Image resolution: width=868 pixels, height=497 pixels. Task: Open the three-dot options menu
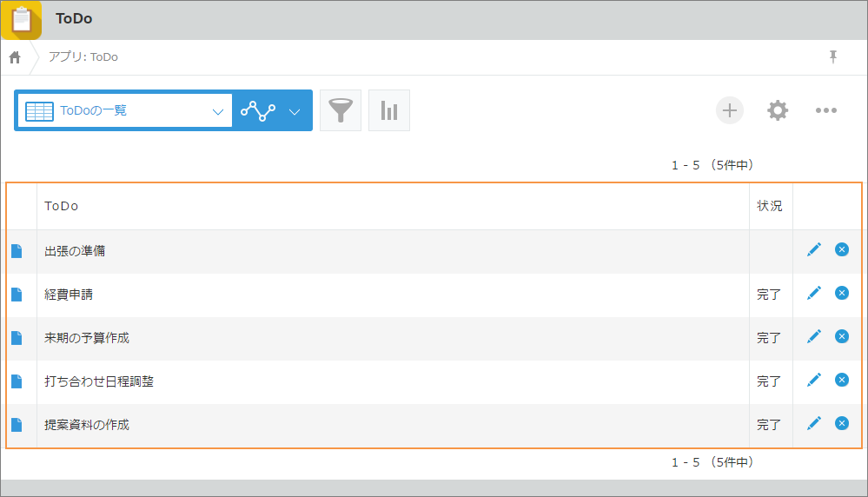tap(825, 110)
